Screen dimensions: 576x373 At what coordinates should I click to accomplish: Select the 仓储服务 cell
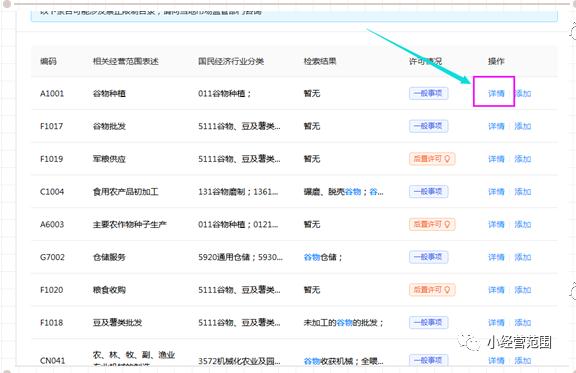(x=109, y=257)
